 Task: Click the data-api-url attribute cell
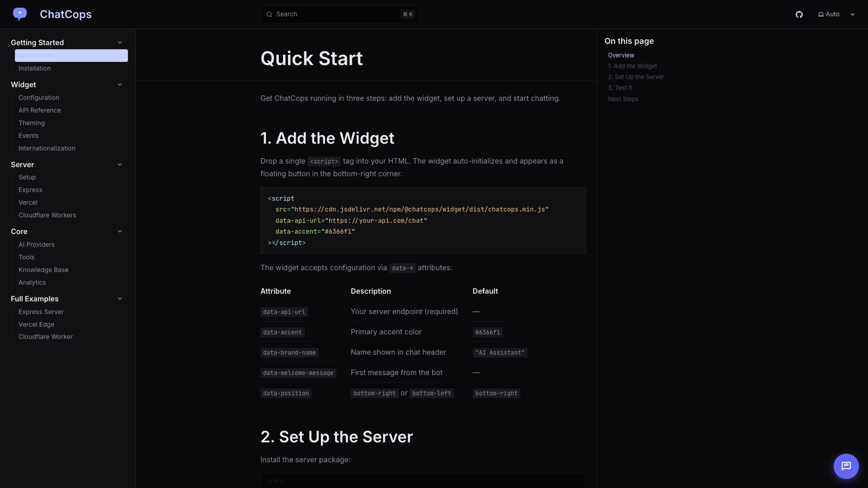tap(284, 312)
